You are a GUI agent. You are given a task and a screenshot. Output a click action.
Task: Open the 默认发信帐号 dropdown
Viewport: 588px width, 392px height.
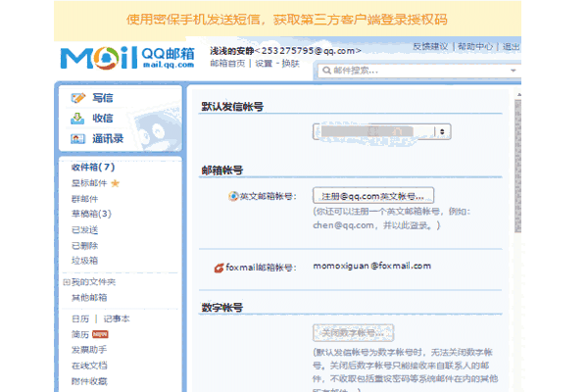click(x=382, y=131)
